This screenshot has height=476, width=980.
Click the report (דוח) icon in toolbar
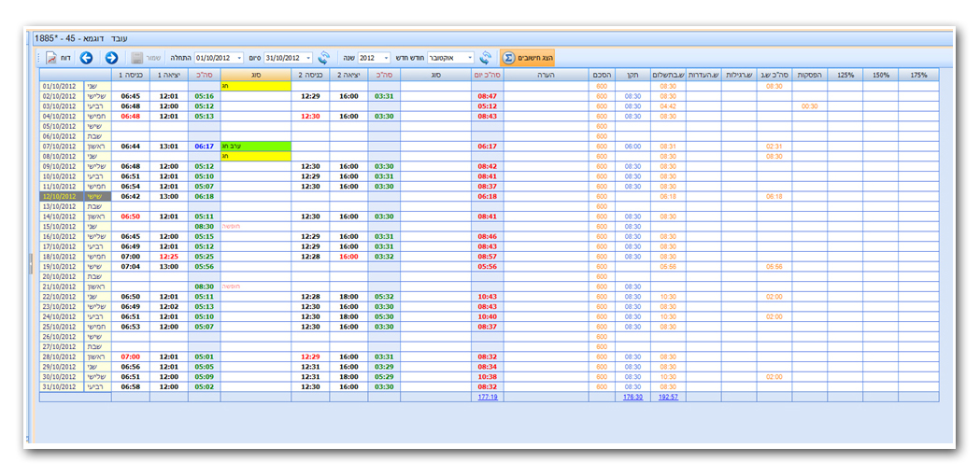click(x=51, y=58)
